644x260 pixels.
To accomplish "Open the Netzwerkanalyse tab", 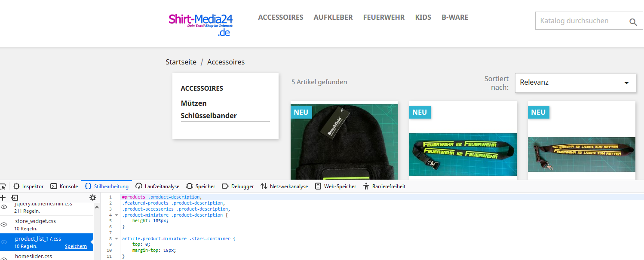I will click(x=284, y=187).
